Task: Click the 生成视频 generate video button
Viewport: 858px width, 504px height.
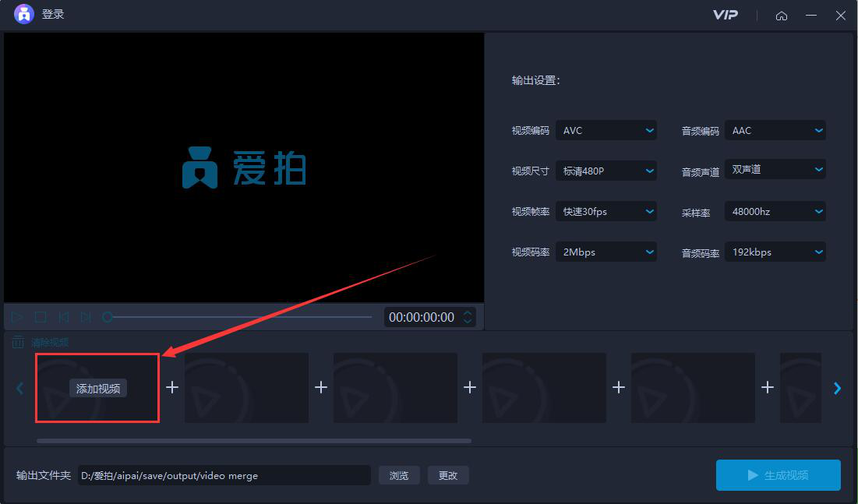Action: pyautogui.click(x=778, y=475)
